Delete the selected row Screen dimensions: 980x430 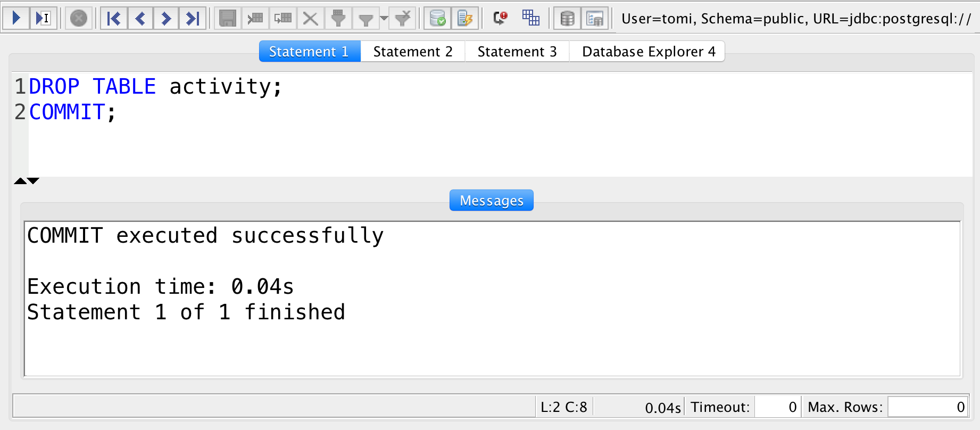310,18
